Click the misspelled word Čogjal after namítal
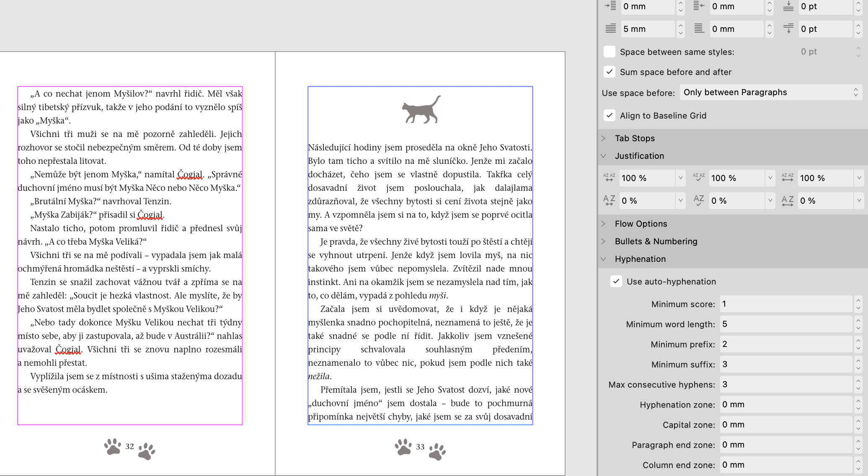Screen dimensions: 868x476 click(x=190, y=174)
